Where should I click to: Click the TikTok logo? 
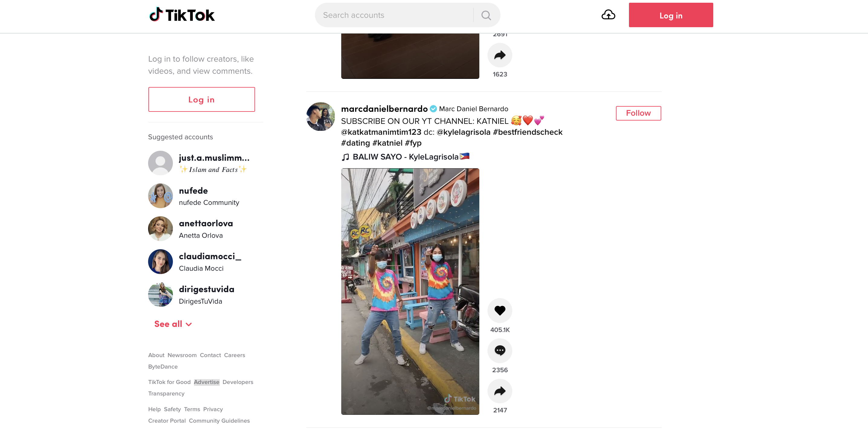tap(182, 15)
